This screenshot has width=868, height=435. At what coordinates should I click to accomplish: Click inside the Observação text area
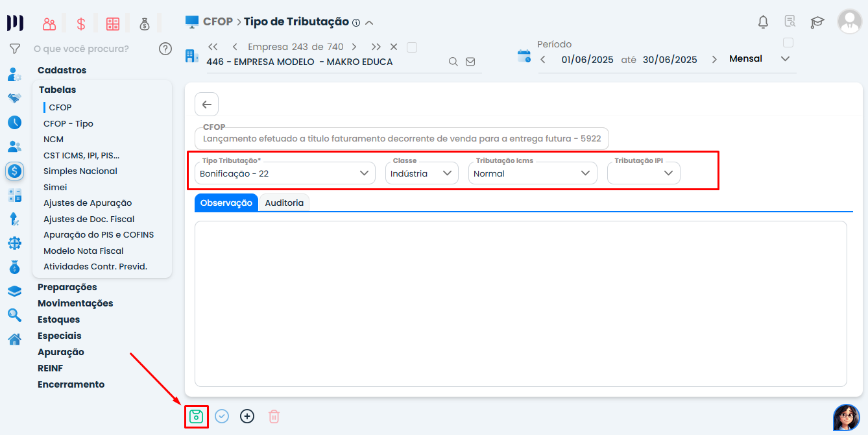click(x=520, y=303)
